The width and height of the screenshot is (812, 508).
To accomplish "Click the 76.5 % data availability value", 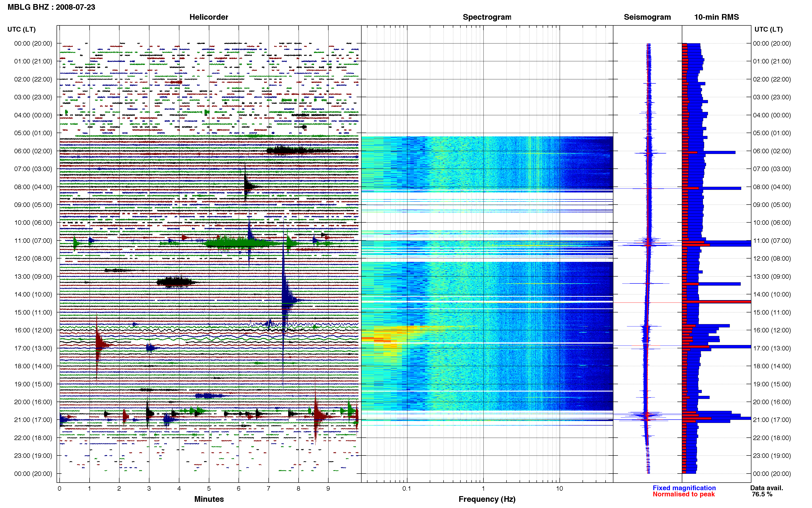I will tap(762, 494).
